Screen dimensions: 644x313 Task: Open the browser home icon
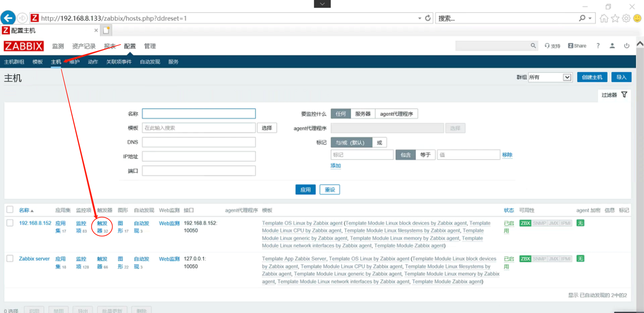604,18
